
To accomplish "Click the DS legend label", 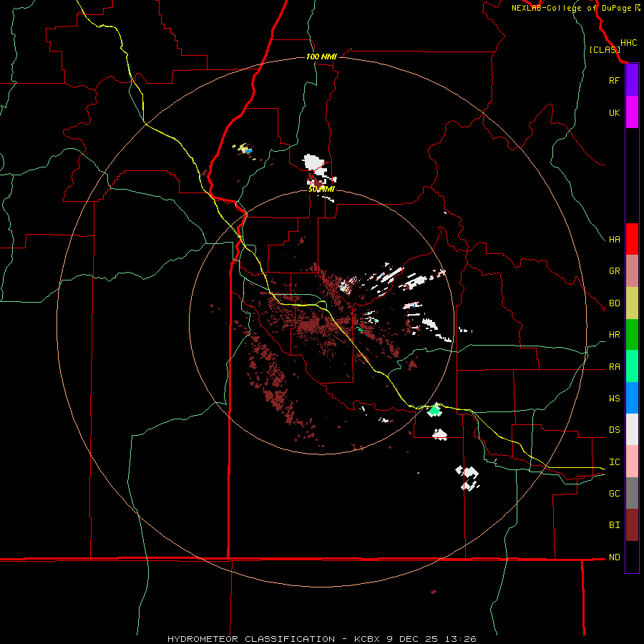I will pos(614,430).
